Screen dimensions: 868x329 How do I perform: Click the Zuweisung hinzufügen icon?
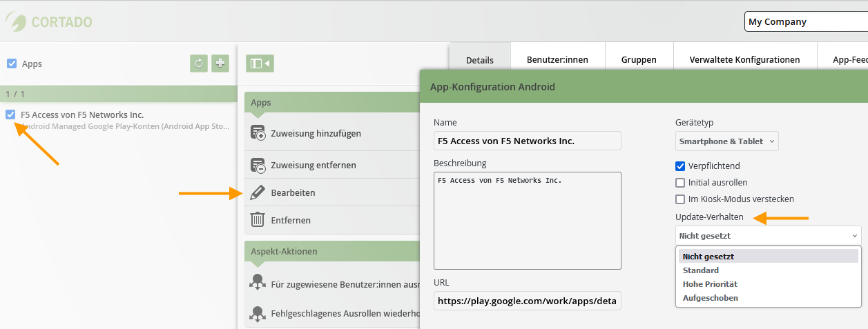[258, 133]
